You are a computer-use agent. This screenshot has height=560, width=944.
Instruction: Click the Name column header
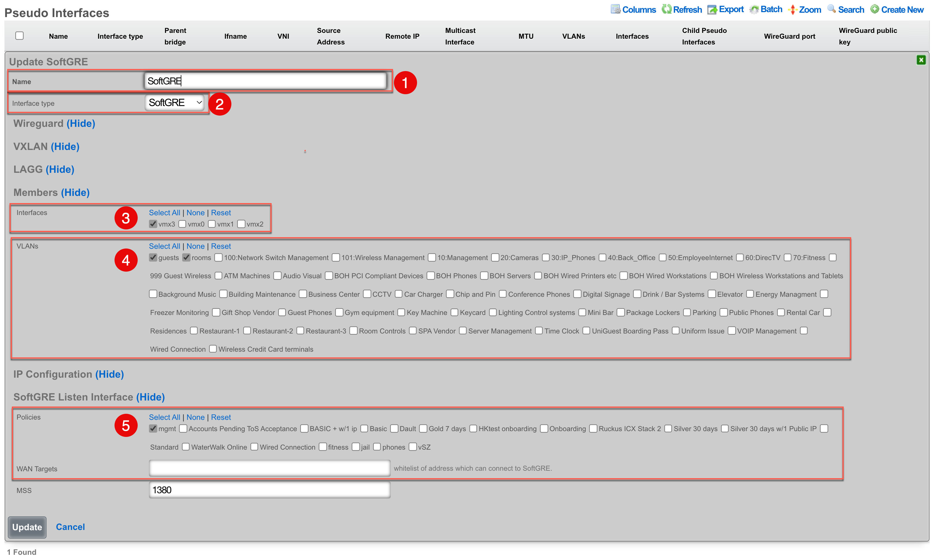point(58,36)
